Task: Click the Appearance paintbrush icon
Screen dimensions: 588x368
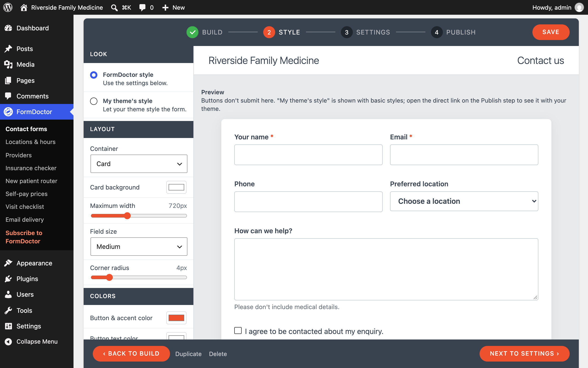Action: coord(8,263)
